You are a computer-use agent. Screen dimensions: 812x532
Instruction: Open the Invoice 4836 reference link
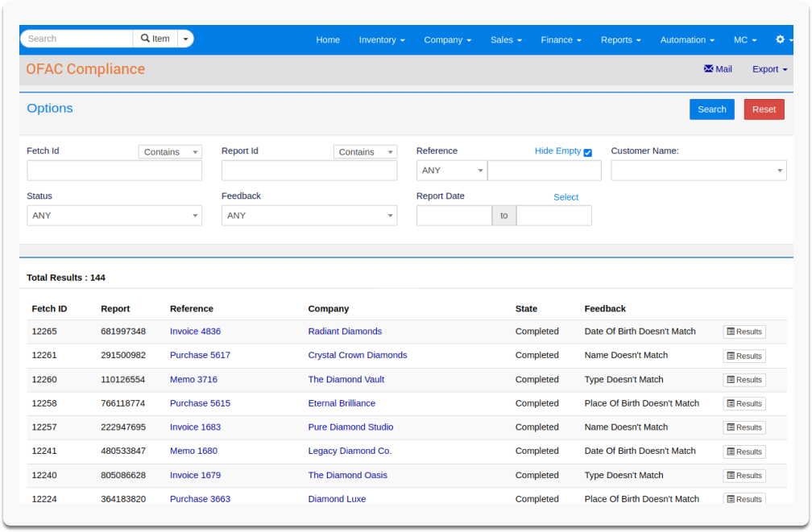tap(195, 332)
